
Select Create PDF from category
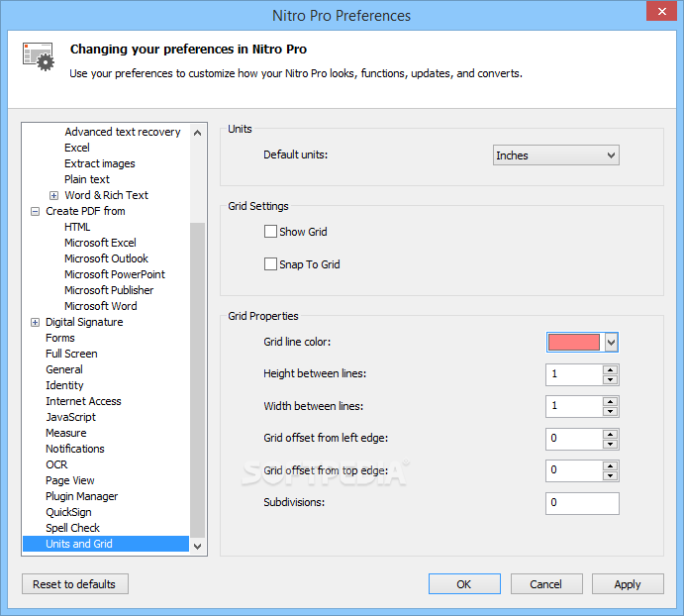85,211
